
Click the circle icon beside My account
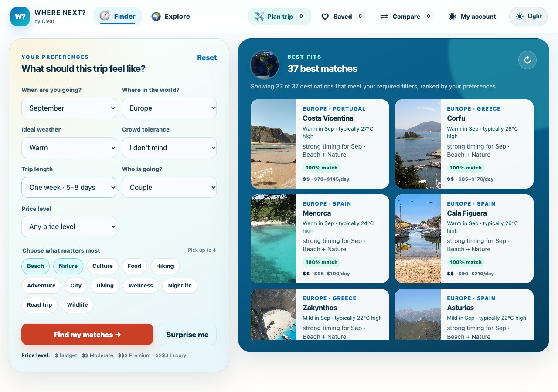tap(452, 17)
